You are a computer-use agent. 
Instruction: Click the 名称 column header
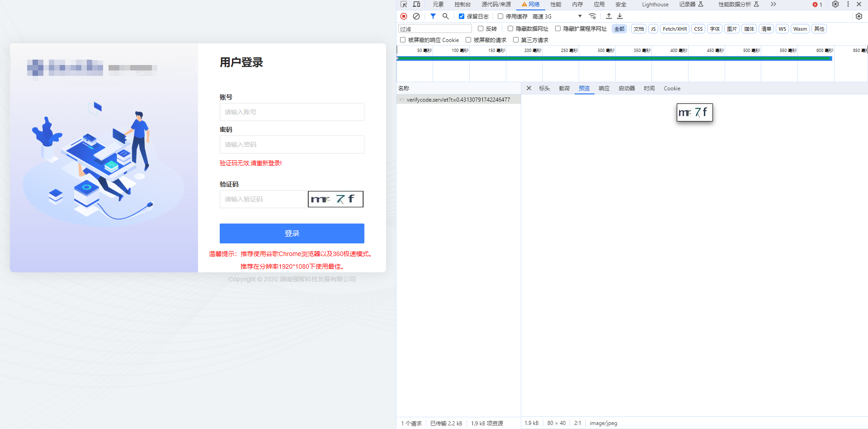tap(458, 89)
